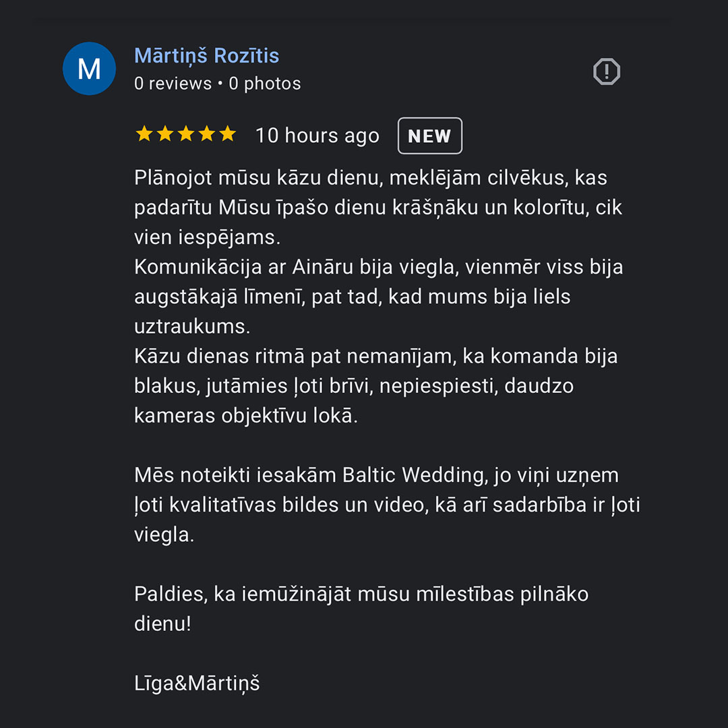Click the '0 photos' count text

(265, 84)
